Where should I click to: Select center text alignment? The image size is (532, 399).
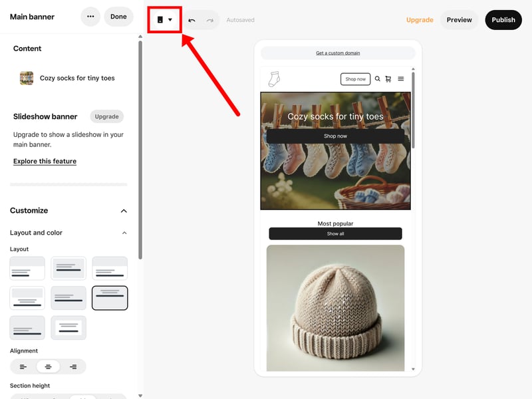(48, 366)
